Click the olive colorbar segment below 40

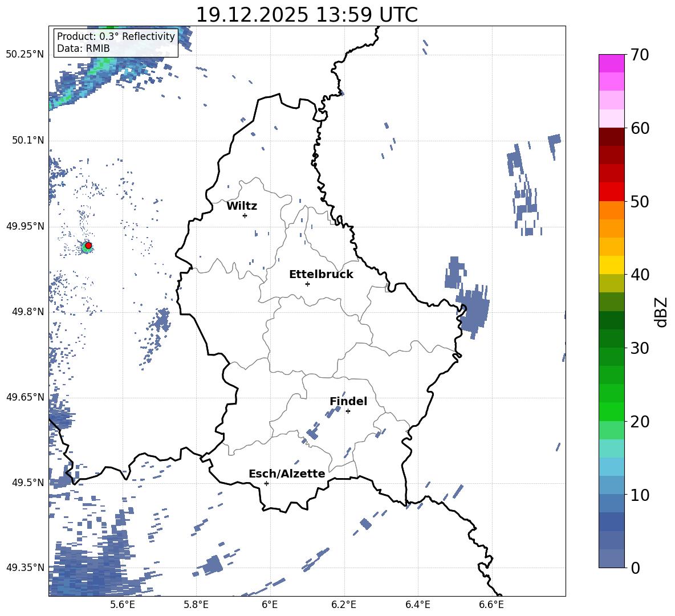point(611,283)
